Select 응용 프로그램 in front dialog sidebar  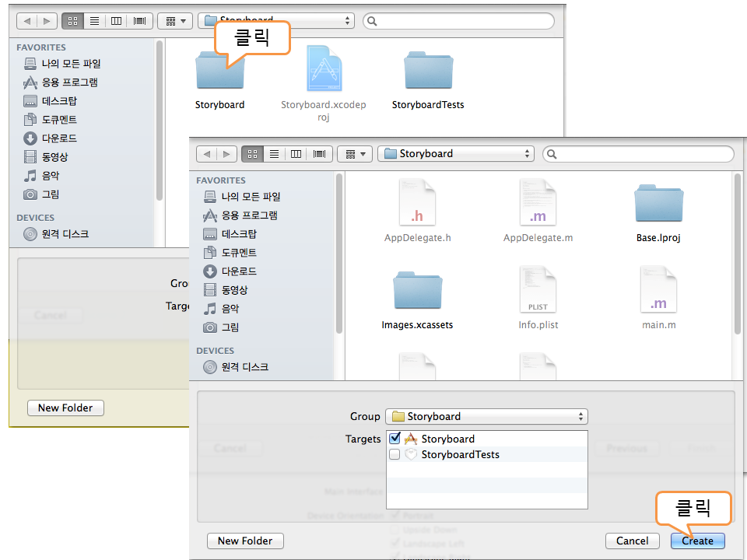click(249, 215)
